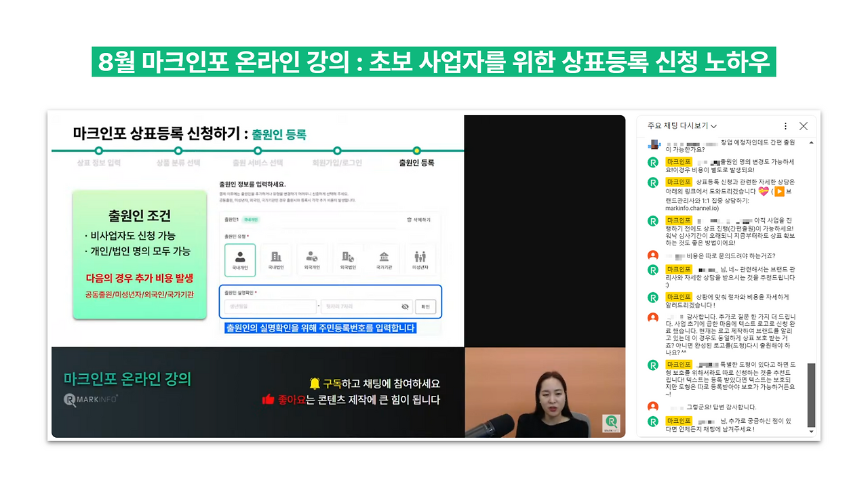868x488 pixels.
Task: Click the 마크인포 avatar beside '상황에 맞춰 절차와' message
Action: click(653, 297)
